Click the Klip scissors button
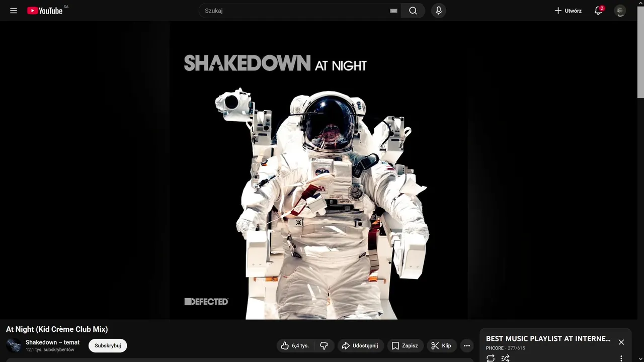644x362 pixels. [x=442, y=345]
